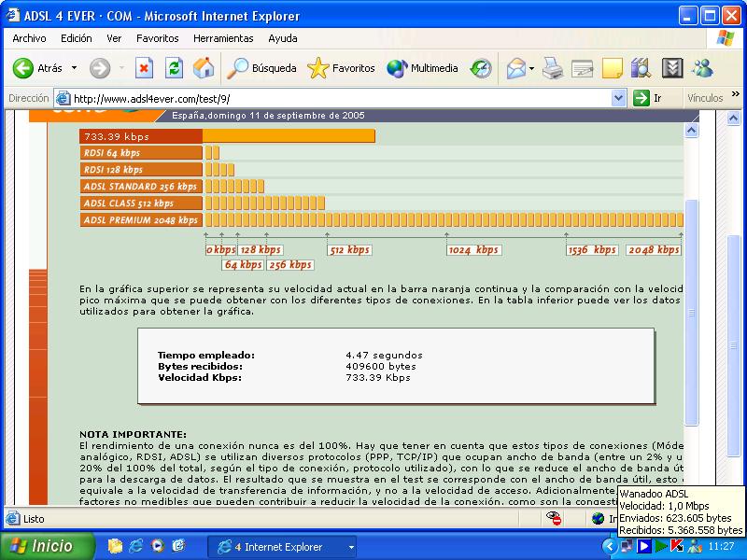Click the green arrow tray icon
The width and height of the screenshot is (747, 560).
661,546
